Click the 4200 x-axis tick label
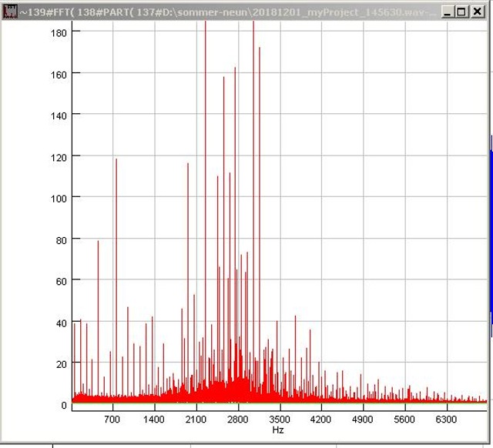493x448 pixels. tap(320, 420)
